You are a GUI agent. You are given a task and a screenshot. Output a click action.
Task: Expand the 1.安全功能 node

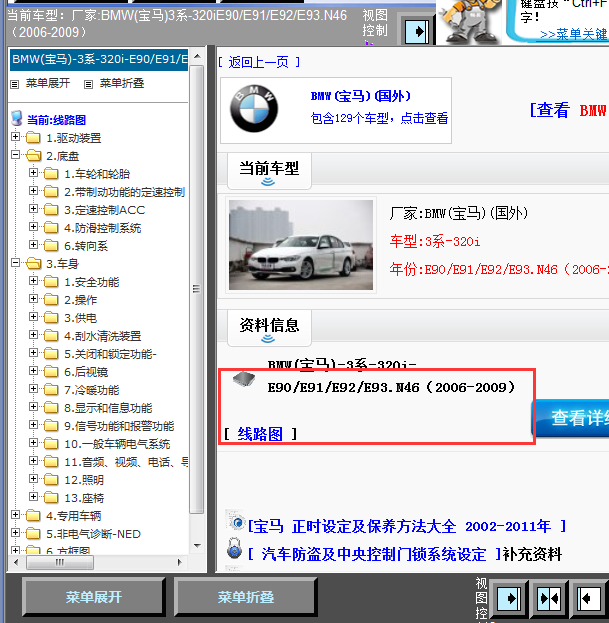33,281
